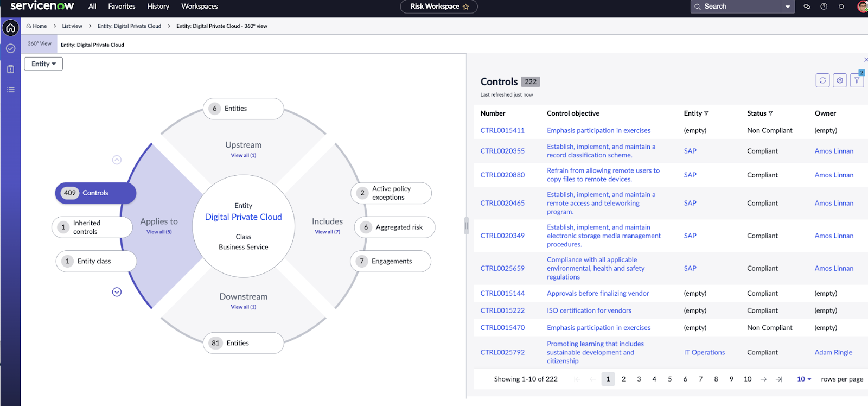
Task: Favorite Risk Workspace with star icon
Action: (x=465, y=7)
